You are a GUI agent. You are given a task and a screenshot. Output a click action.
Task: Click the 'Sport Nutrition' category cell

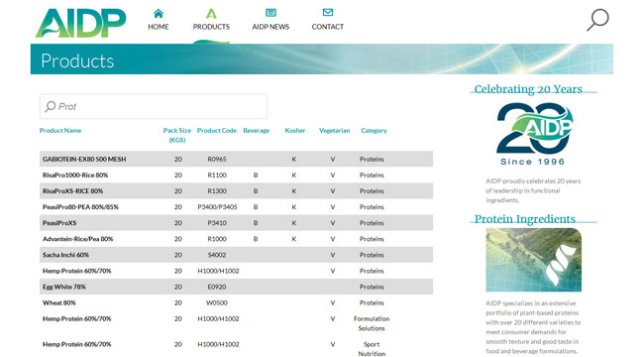click(372, 349)
